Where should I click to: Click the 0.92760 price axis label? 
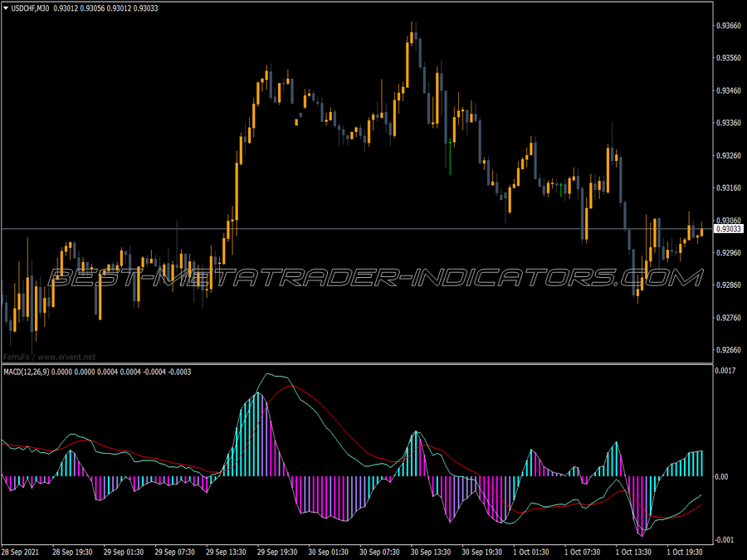729,318
